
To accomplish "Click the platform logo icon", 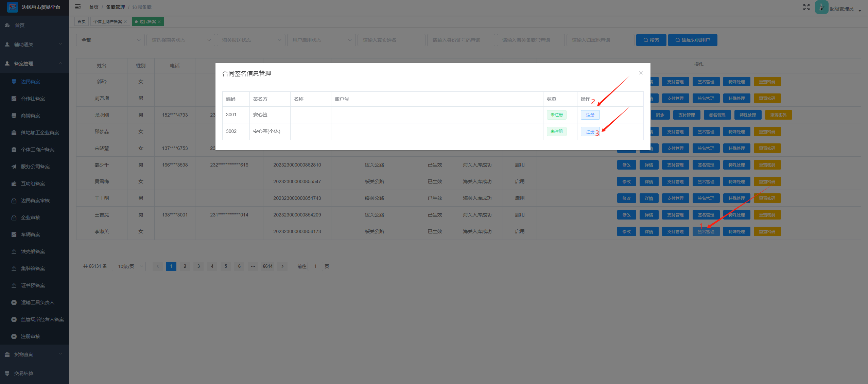I will [x=13, y=7].
